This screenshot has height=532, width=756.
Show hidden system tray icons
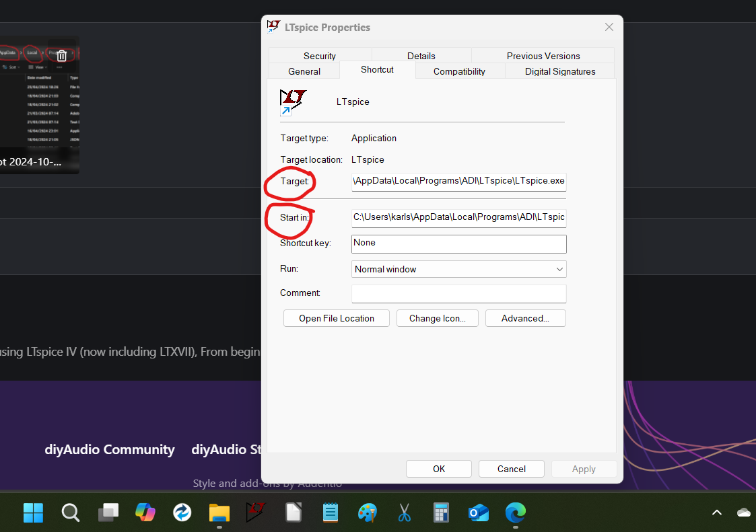click(717, 512)
